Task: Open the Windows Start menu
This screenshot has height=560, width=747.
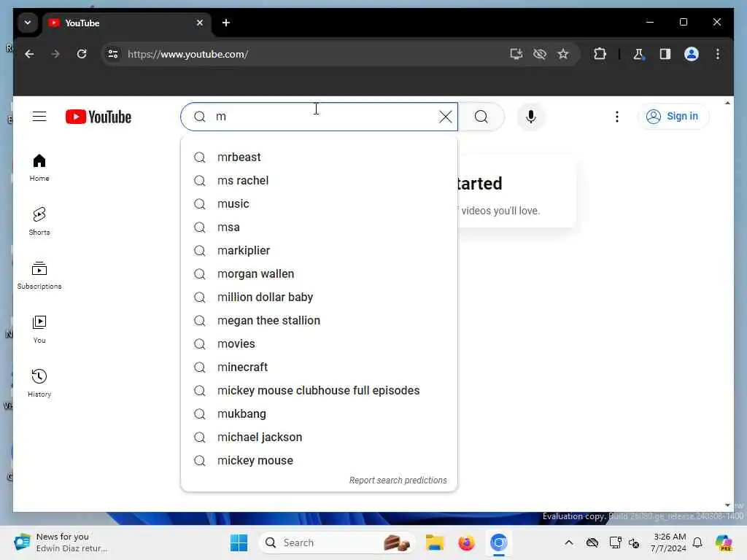Action: tap(239, 542)
